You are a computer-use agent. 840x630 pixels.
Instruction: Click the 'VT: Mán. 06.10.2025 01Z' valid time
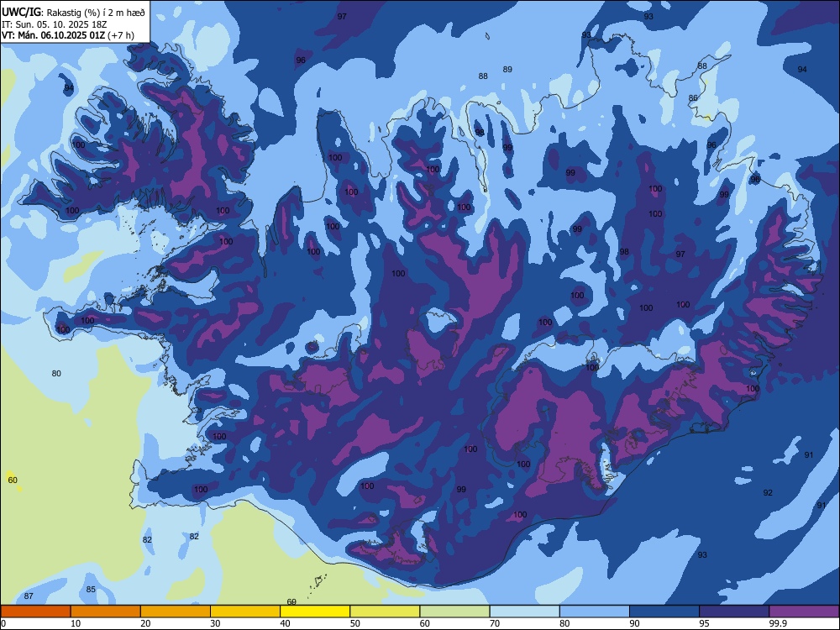(x=54, y=35)
